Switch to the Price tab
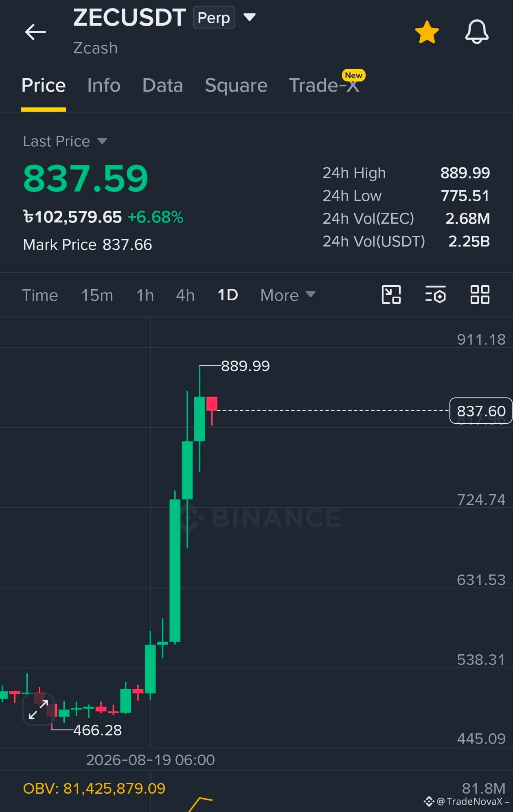Screen dimensions: 513x812 (44, 86)
